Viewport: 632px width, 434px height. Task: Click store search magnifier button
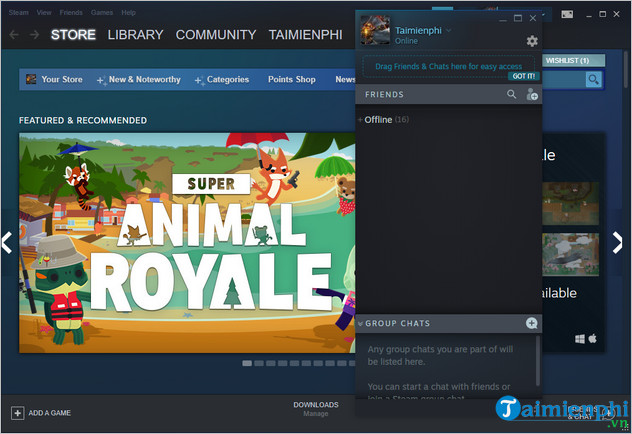[x=593, y=79]
